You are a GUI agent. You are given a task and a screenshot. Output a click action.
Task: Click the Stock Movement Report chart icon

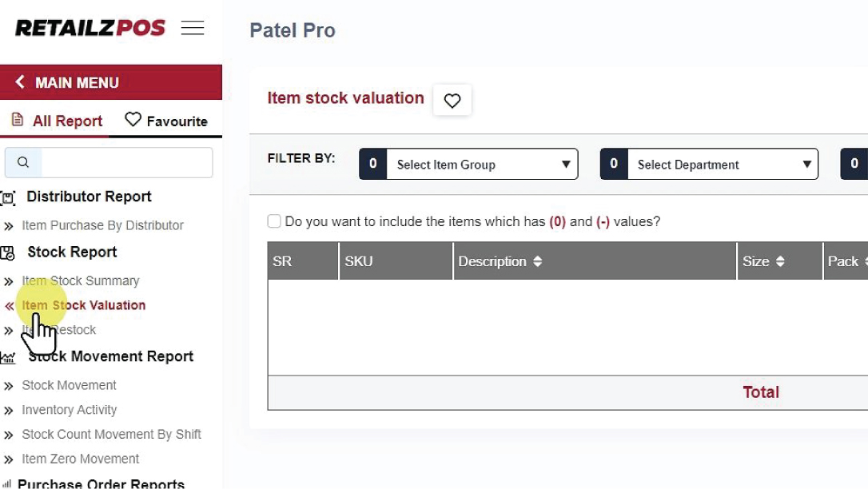(8, 357)
